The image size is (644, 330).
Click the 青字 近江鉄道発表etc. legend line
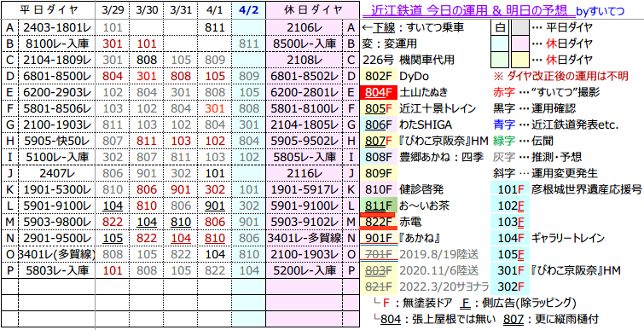coord(555,125)
